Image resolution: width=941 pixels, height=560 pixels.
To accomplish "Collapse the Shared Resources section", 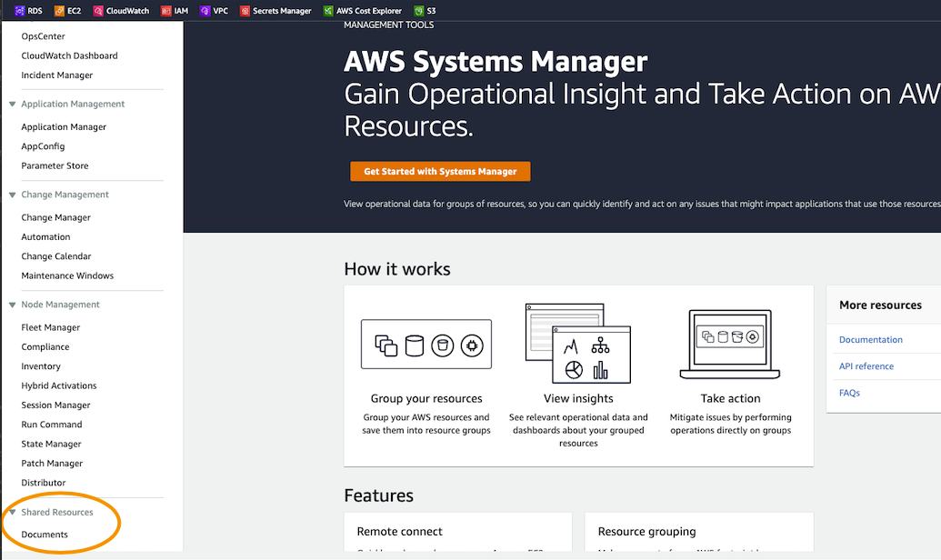I will click(12, 512).
